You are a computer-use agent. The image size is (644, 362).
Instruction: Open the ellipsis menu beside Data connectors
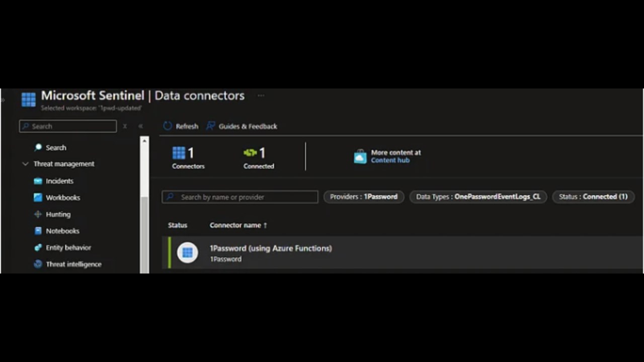point(261,96)
